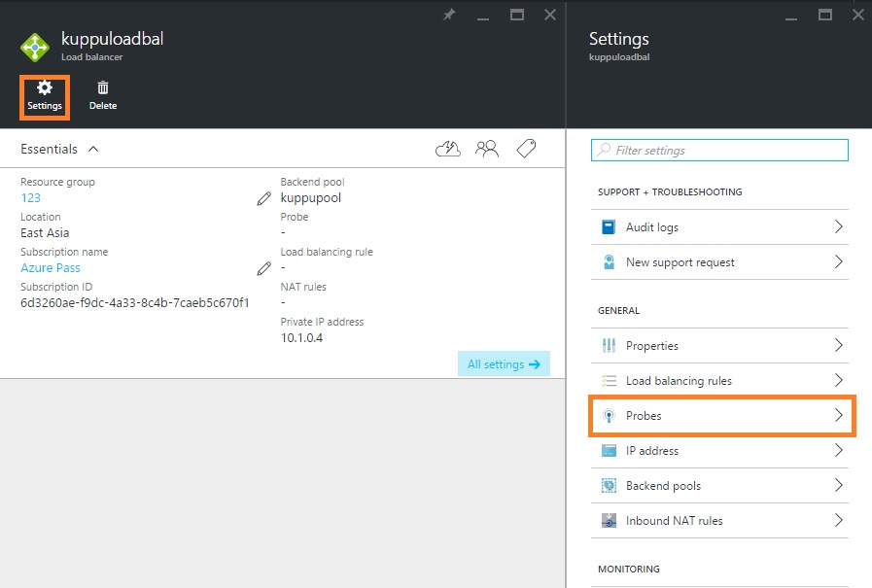The height and width of the screenshot is (588, 872).
Task: Edit subscription name with pencil icon
Action: pos(263,268)
